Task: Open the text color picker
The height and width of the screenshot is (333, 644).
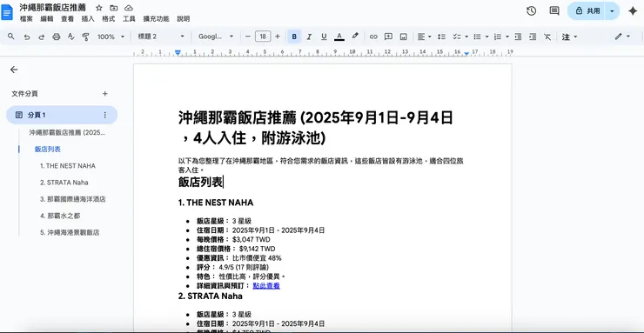Action: pos(339,37)
